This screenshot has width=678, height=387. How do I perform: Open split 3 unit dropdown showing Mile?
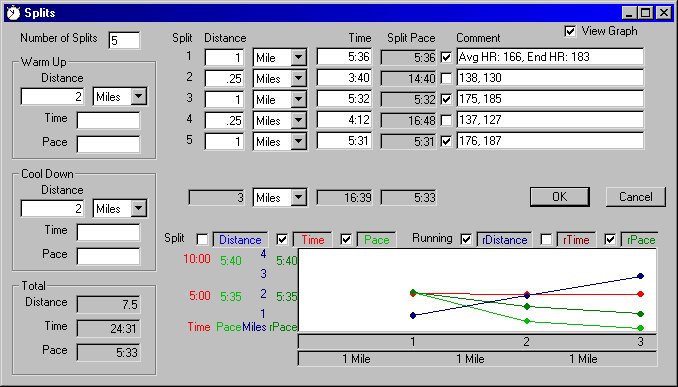pyautogui.click(x=298, y=99)
